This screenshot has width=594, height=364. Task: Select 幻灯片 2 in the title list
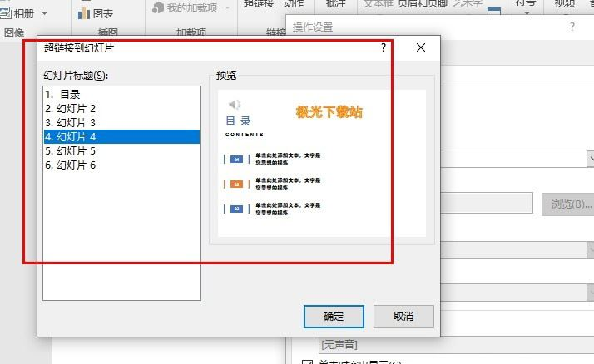[121, 109]
